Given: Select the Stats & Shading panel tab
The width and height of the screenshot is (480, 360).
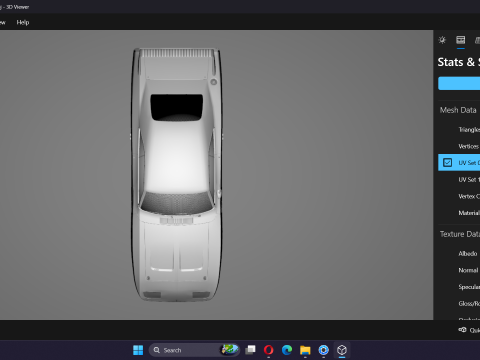Looking at the screenshot, I should click(461, 40).
